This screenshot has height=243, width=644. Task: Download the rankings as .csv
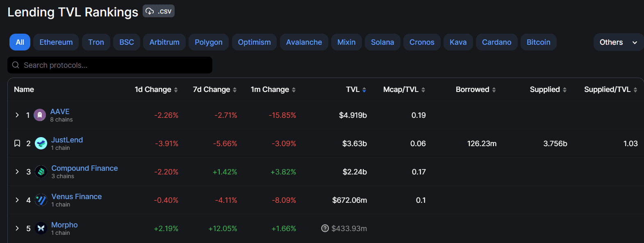159,11
